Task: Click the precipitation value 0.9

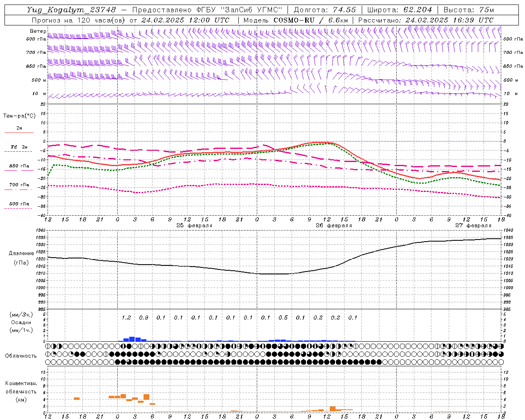Action: [144, 317]
